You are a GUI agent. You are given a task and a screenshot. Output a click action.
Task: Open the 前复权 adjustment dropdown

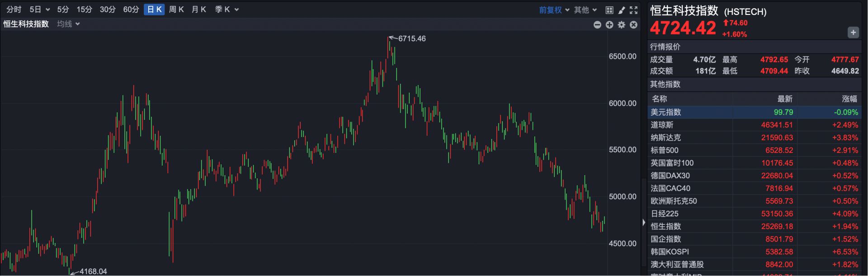(x=554, y=10)
